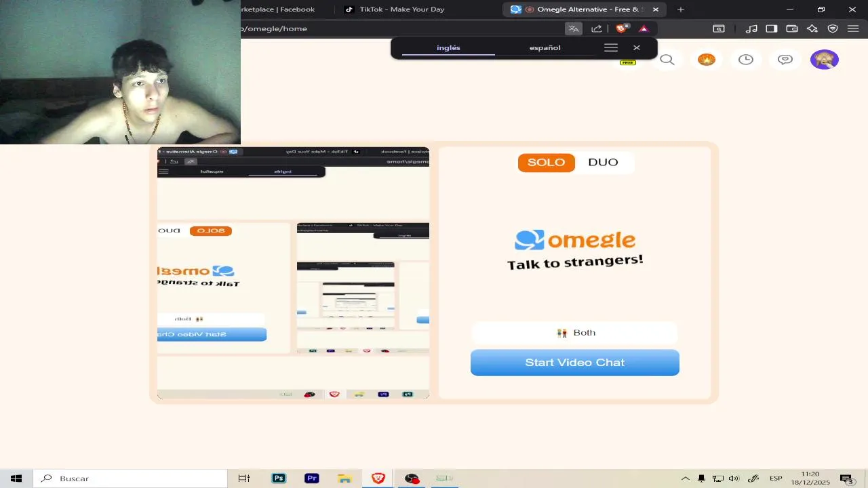Launch Photoshop from taskbar
Screen dimensions: 868x488
click(x=279, y=479)
